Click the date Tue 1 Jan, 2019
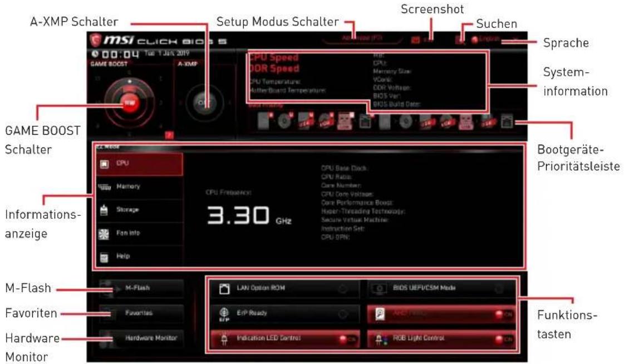 [166, 53]
